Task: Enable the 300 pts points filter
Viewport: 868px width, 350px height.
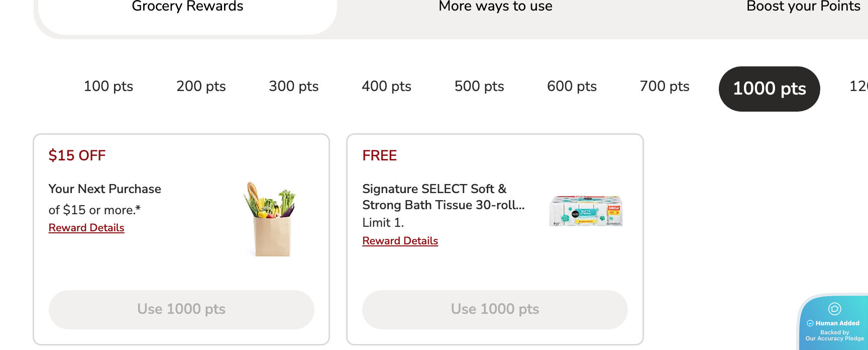Action: pyautogui.click(x=293, y=86)
